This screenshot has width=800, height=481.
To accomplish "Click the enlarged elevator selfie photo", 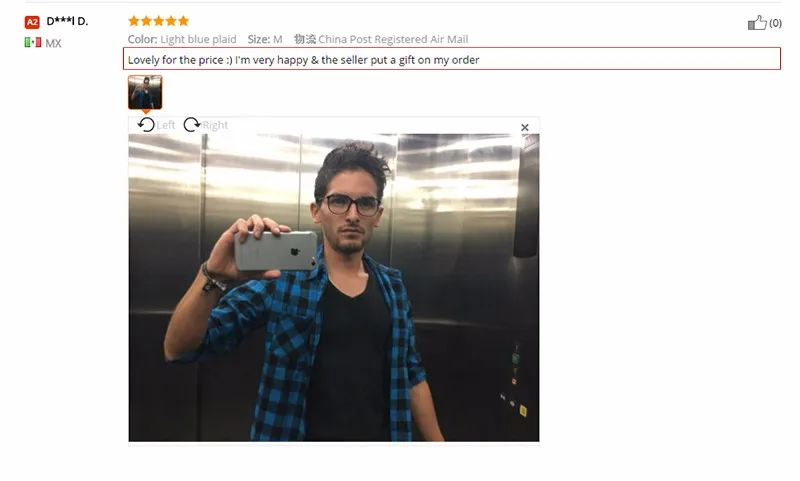I will [334, 288].
